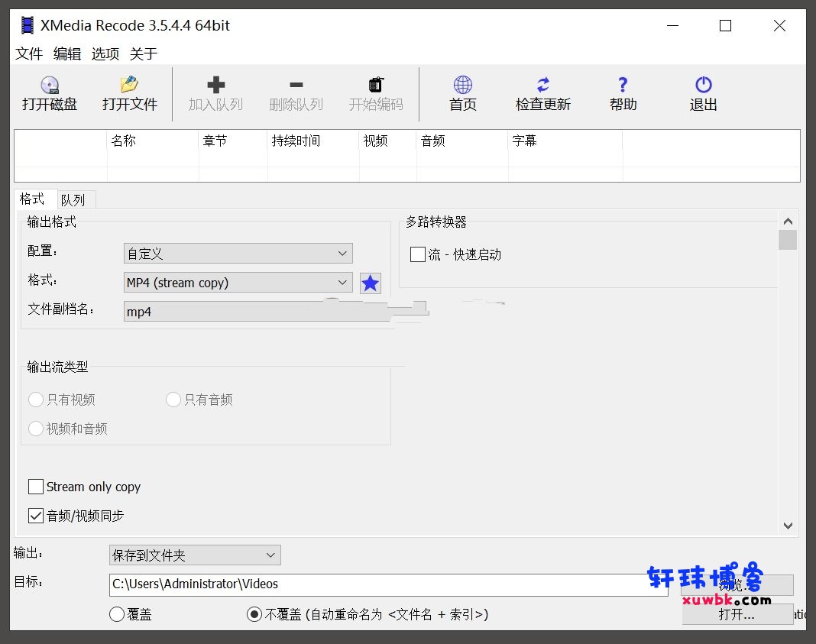Click the 章节 column header

tap(232, 141)
